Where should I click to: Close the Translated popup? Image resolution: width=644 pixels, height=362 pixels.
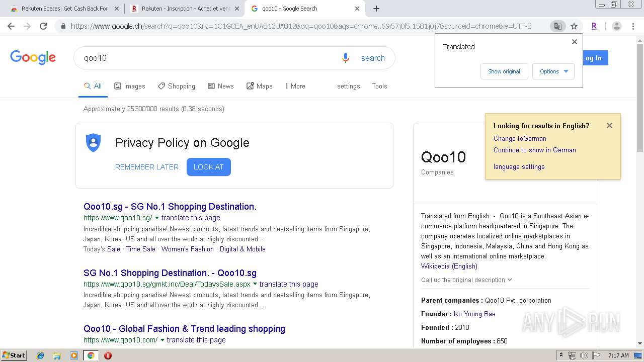click(x=574, y=42)
